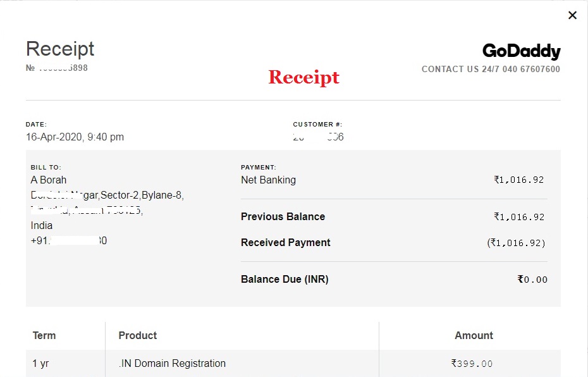Image resolution: width=588 pixels, height=377 pixels.
Task: Click the large gray Receipt heading
Action: tap(60, 49)
